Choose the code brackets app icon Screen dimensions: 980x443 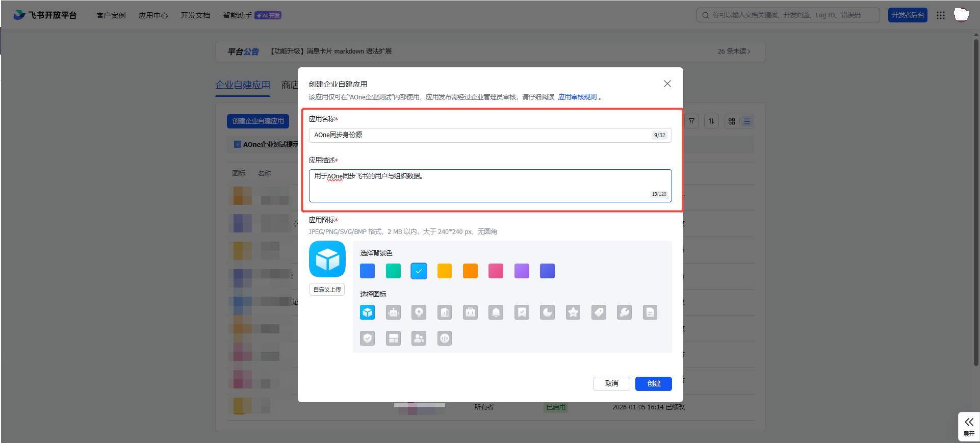(445, 338)
